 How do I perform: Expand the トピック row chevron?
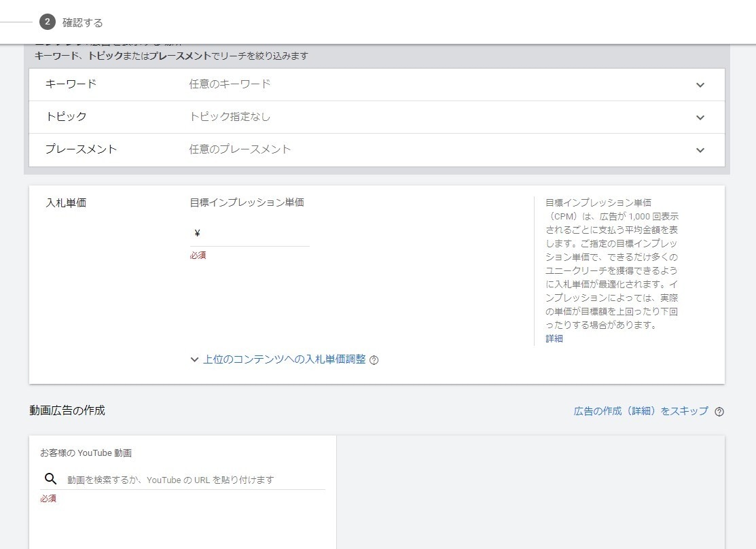tap(700, 118)
